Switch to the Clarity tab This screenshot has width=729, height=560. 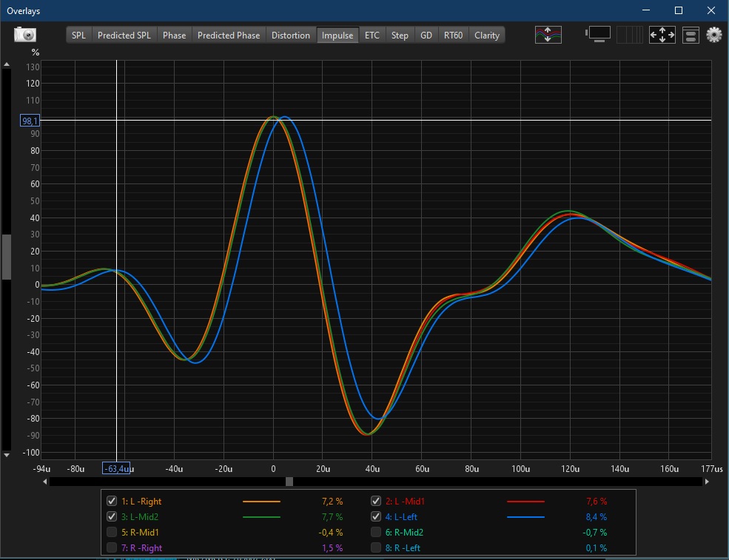tap(486, 35)
